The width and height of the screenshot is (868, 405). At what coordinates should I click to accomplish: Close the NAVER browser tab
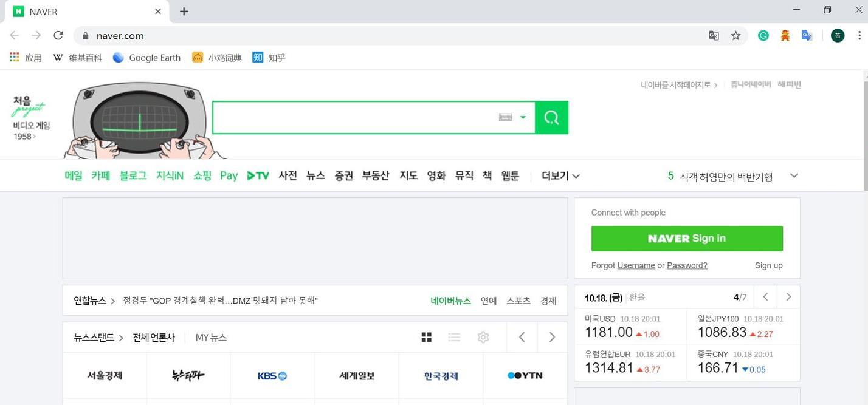pos(158,12)
